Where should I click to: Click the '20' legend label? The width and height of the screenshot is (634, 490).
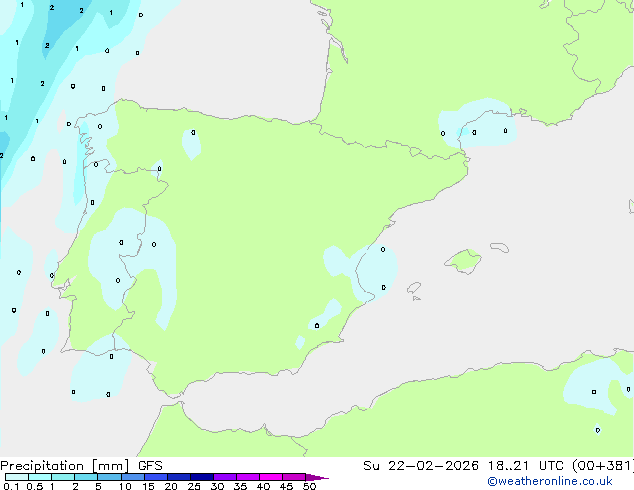coord(171,486)
